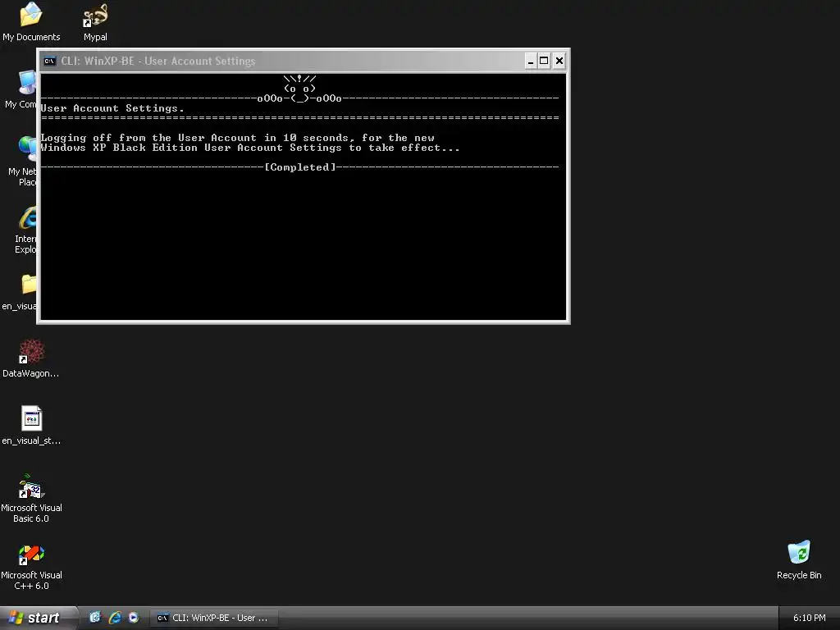Click the CLI: WinXP-BE taskbar button
840x630 pixels.
click(213, 618)
